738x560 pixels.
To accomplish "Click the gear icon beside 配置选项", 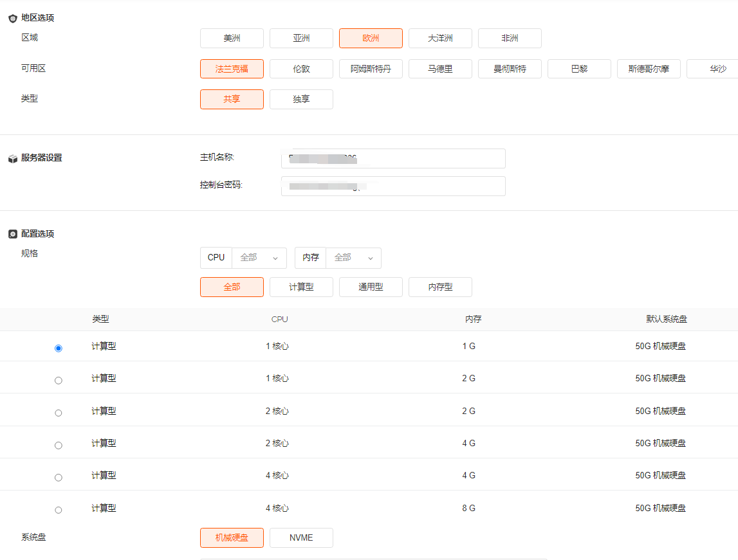I will pos(12,234).
